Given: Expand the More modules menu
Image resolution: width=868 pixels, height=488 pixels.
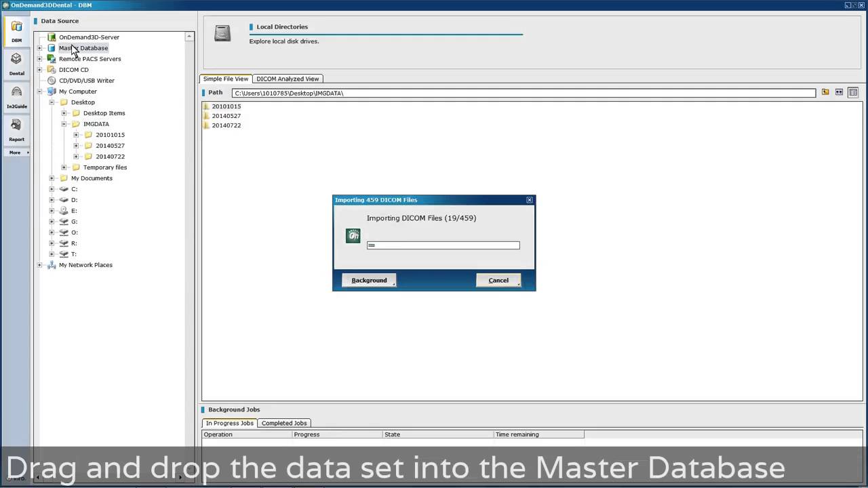Looking at the screenshot, I should click(16, 152).
